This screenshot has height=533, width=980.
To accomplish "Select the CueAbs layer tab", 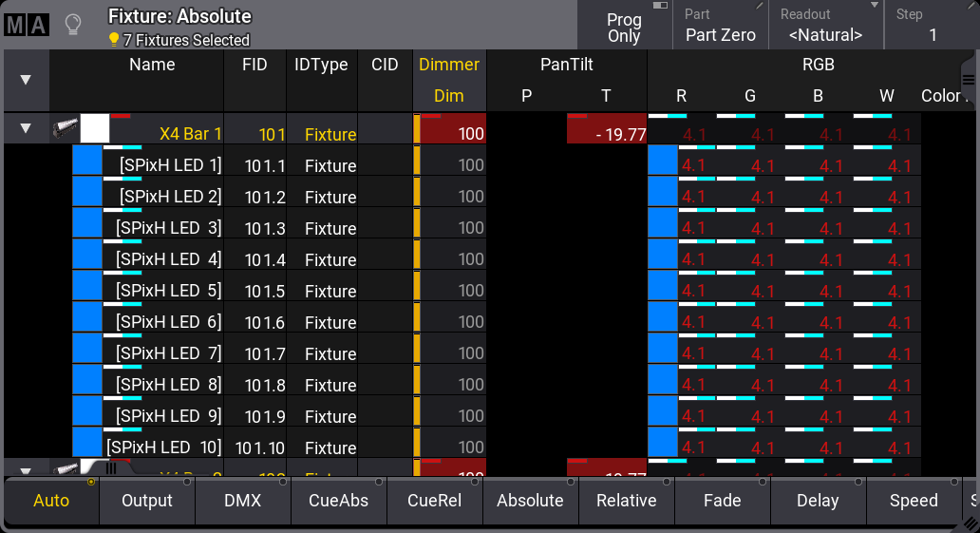I will click(339, 501).
